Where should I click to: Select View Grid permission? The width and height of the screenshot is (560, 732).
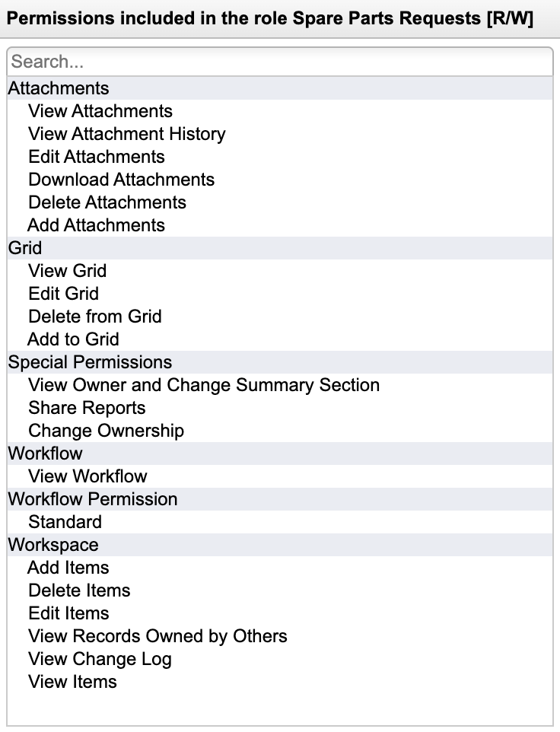[68, 271]
